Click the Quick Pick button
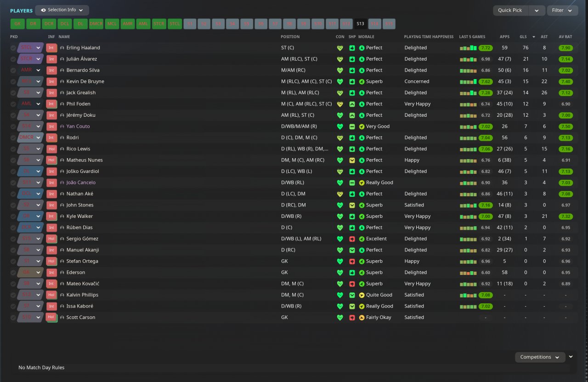 511,11
